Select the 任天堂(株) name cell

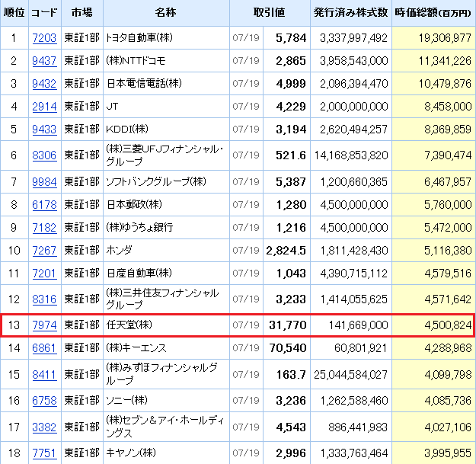coord(166,325)
